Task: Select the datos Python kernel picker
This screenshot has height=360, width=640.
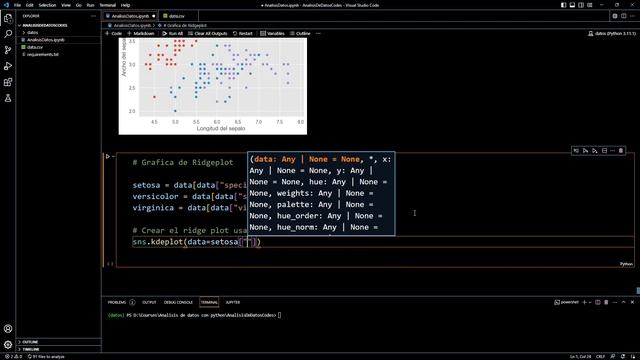Action: click(611, 33)
